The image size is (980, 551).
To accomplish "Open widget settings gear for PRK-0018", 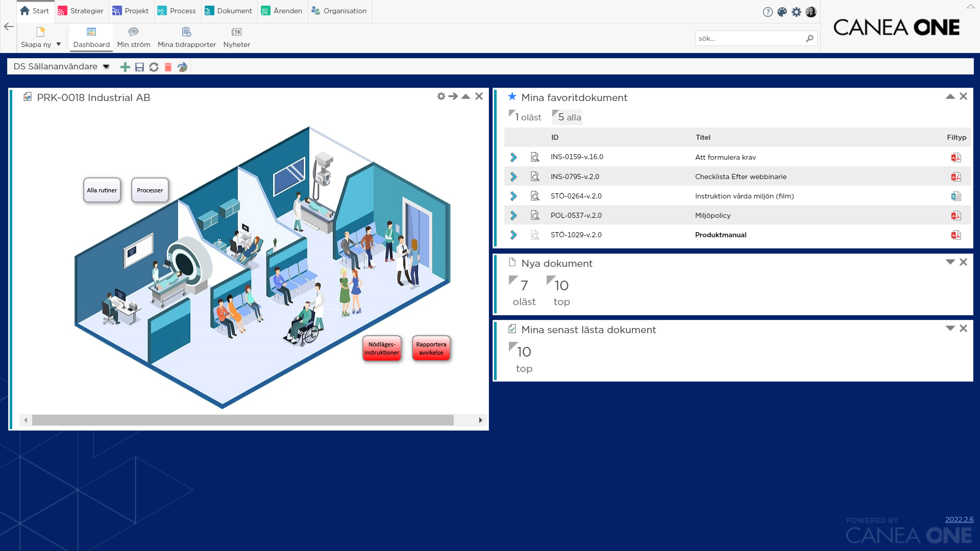I will (441, 96).
